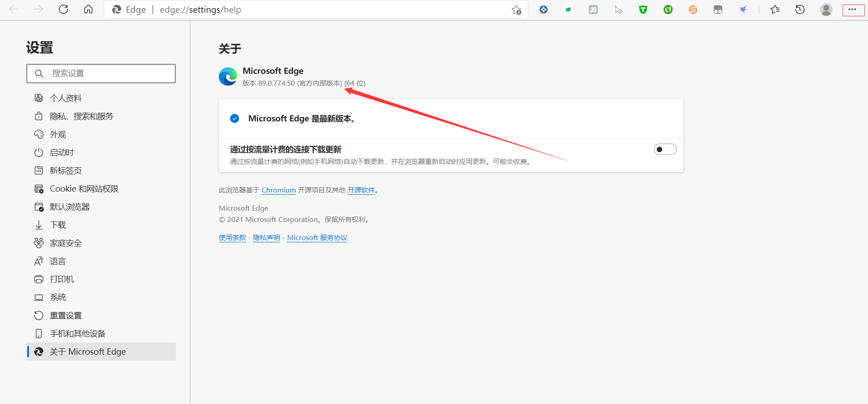This screenshot has height=404, width=868.
Task: Click the browser back arrow
Action: click(x=14, y=10)
